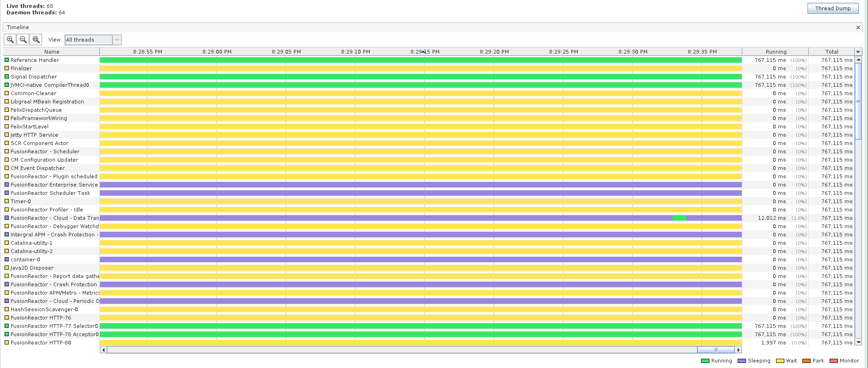
Task: Click green running segment in Cloud Data Tran timeline
Action: pos(679,218)
